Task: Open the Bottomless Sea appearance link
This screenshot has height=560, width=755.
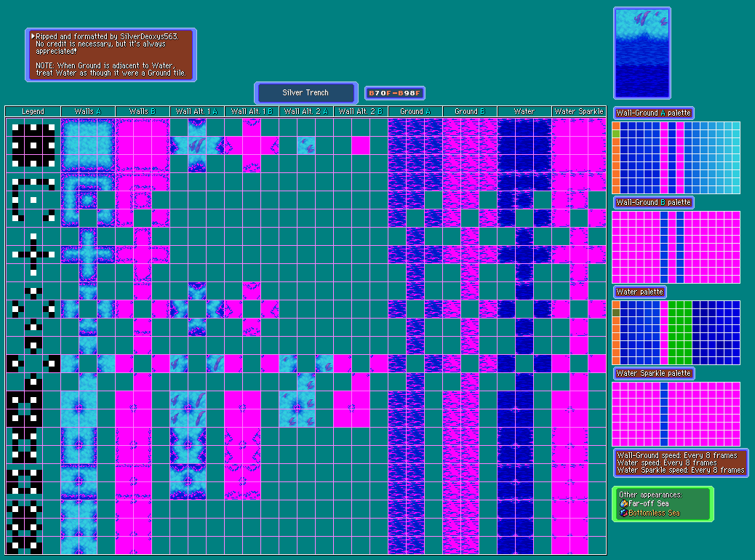Action: (x=655, y=513)
